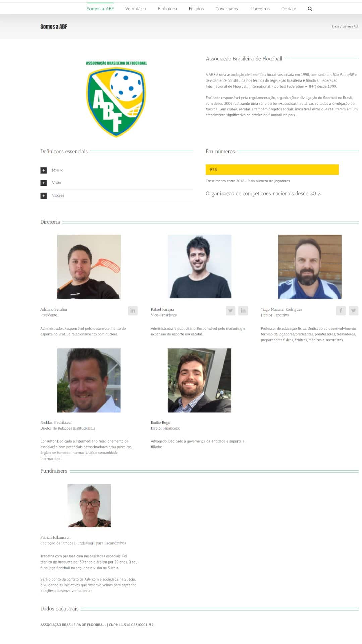Viewport: 362px width, 644px height.
Task: Expand the Missão plus toggle
Action: tap(44, 170)
